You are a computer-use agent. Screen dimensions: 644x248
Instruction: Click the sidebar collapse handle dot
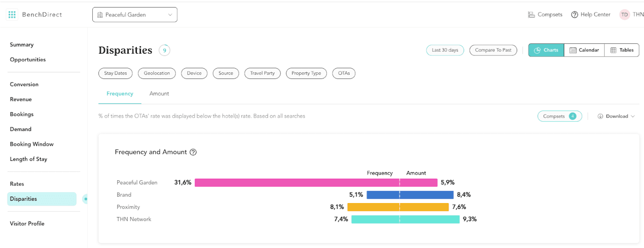click(85, 199)
